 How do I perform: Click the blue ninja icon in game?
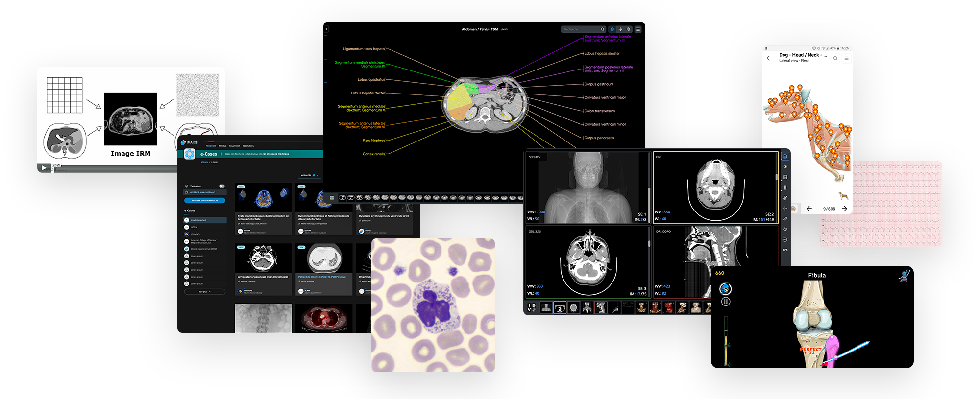coord(904,276)
